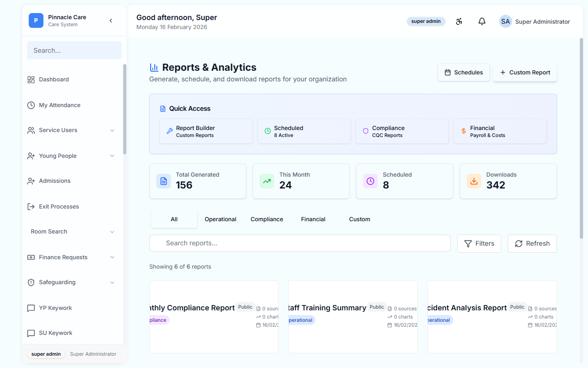588x368 pixels.
Task: Click the Safeguarding shield icon
Action: pos(31,282)
